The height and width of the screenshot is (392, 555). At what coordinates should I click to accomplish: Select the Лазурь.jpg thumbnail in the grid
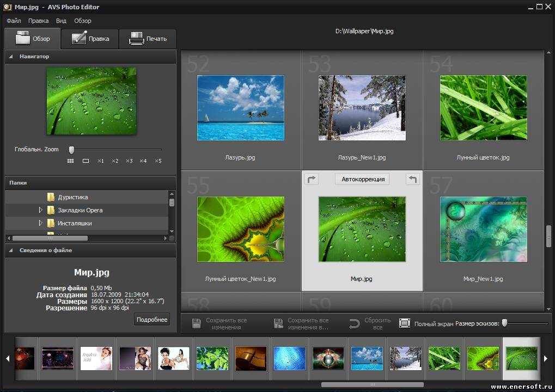click(x=241, y=108)
